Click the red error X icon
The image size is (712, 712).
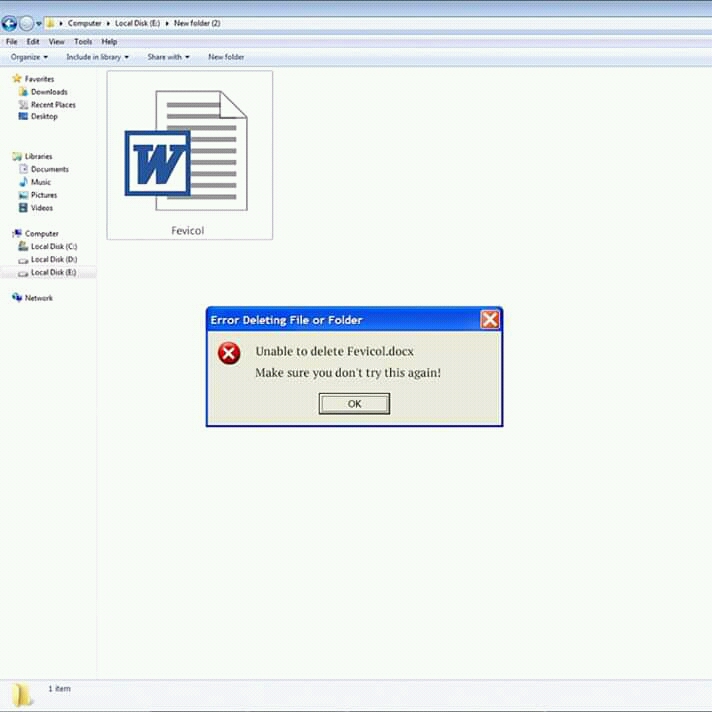(x=229, y=353)
